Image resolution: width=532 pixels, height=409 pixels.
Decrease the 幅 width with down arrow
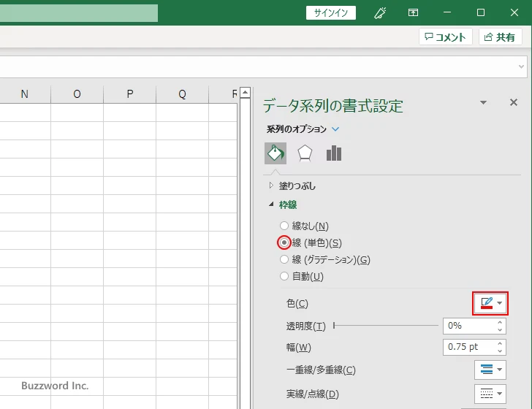[500, 351]
